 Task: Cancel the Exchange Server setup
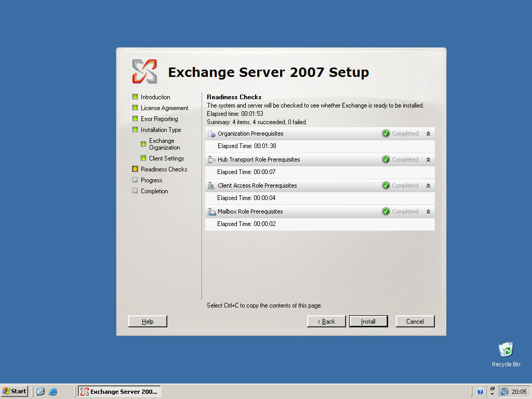pos(415,322)
